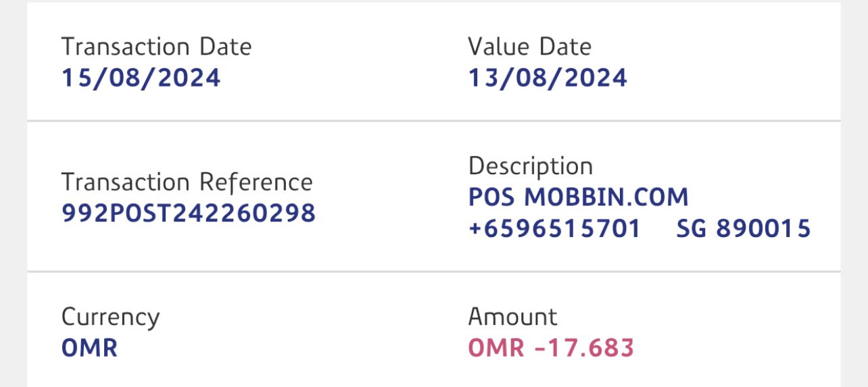This screenshot has width=868, height=387.
Task: Click the Currency label
Action: click(110, 317)
